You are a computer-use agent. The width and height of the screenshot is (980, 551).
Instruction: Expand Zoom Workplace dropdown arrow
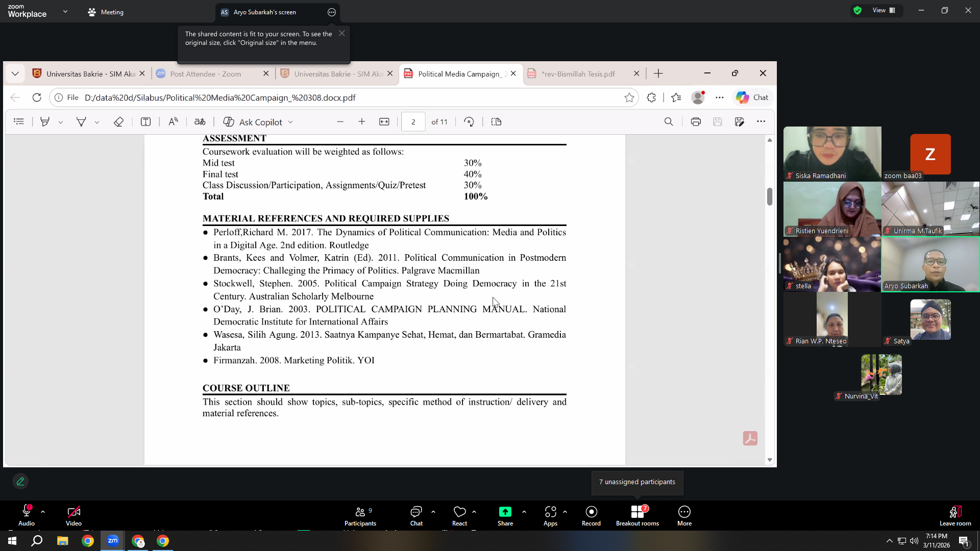pyautogui.click(x=65, y=11)
